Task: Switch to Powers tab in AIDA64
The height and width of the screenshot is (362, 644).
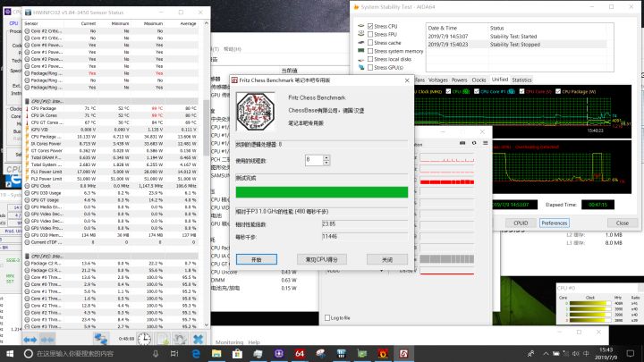Action: click(459, 80)
